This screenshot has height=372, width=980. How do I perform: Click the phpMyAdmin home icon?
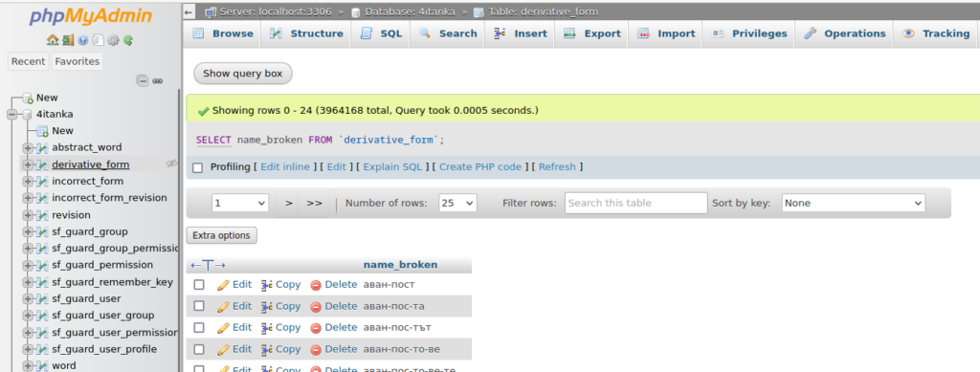pyautogui.click(x=53, y=40)
